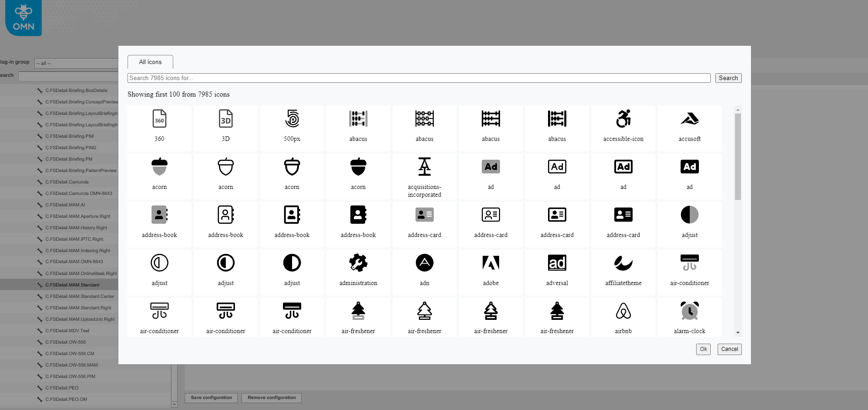Open the All icons tab
Image resolution: width=868 pixels, height=410 pixels.
tap(150, 62)
